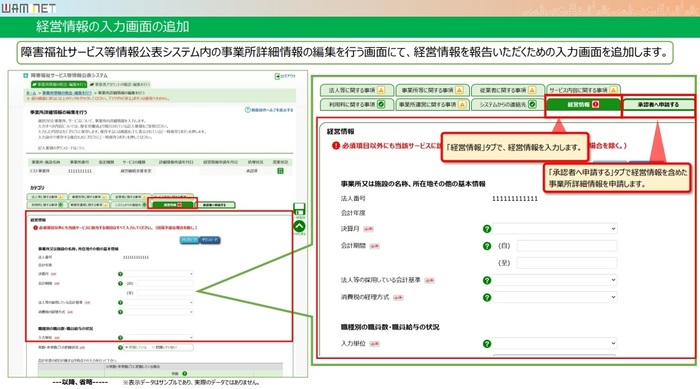
Task: Switch to システムからの連絡先 tab in enlarged view
Action: [x=508, y=105]
